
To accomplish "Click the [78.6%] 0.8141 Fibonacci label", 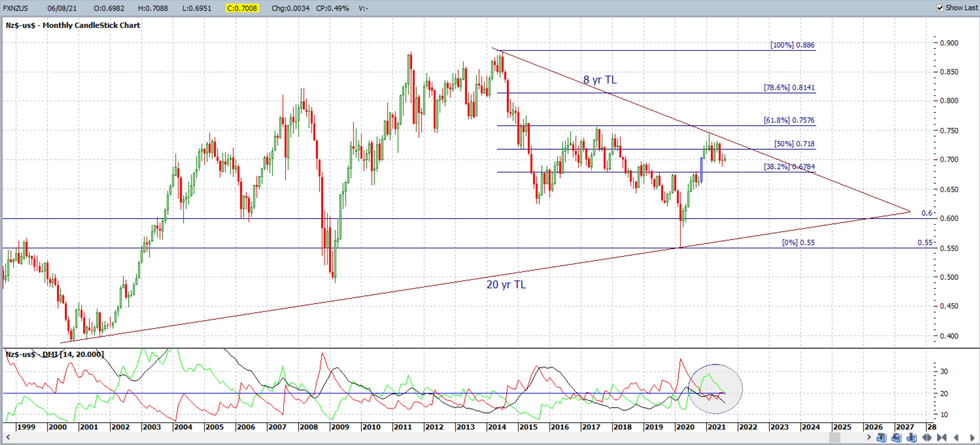I will [x=789, y=88].
